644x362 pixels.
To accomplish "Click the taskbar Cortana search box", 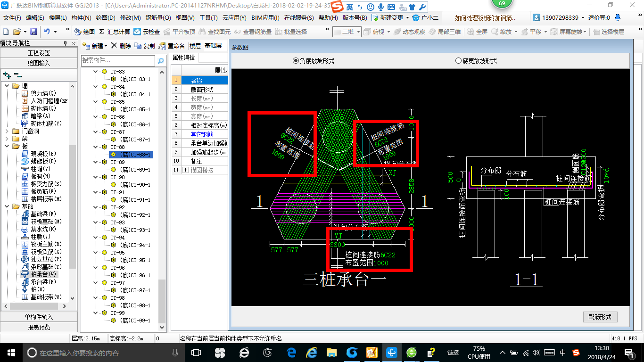I will [x=104, y=352].
